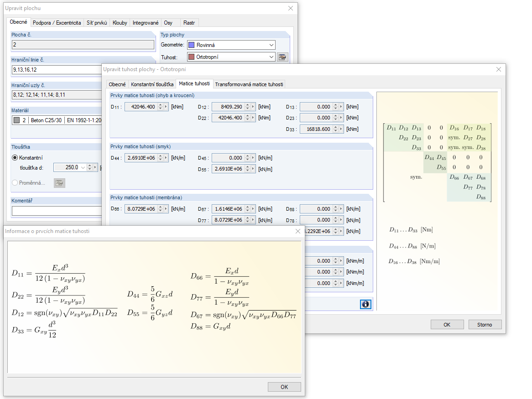
Task: Click the gray material swatch for Beton C25/30
Action: 16,120
